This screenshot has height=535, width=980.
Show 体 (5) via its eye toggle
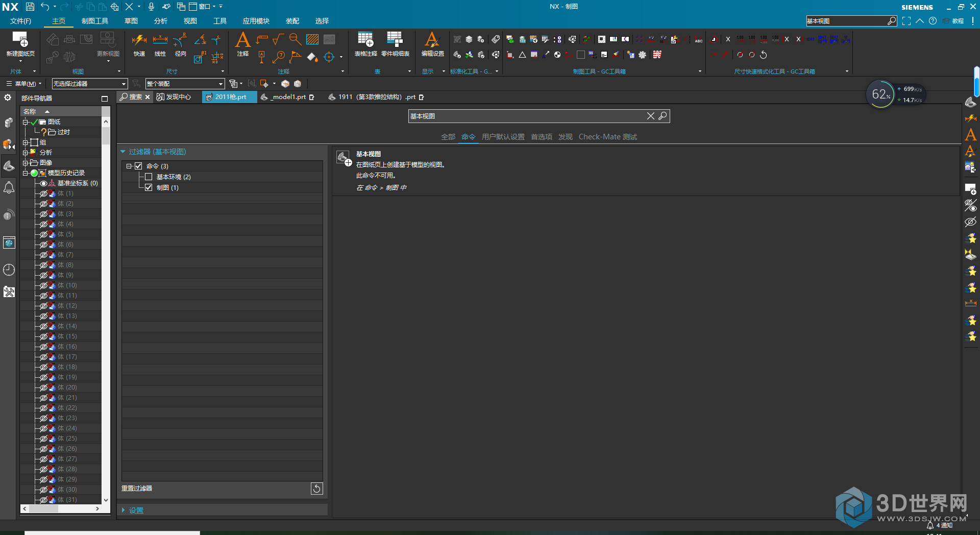(44, 234)
